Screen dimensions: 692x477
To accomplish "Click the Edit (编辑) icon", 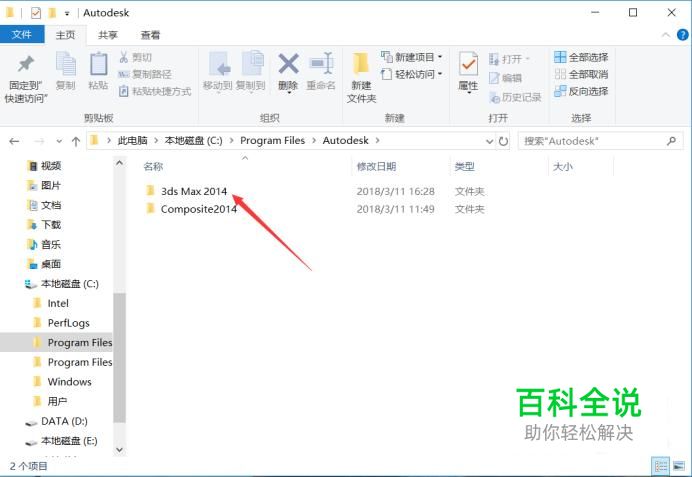I will click(494, 78).
